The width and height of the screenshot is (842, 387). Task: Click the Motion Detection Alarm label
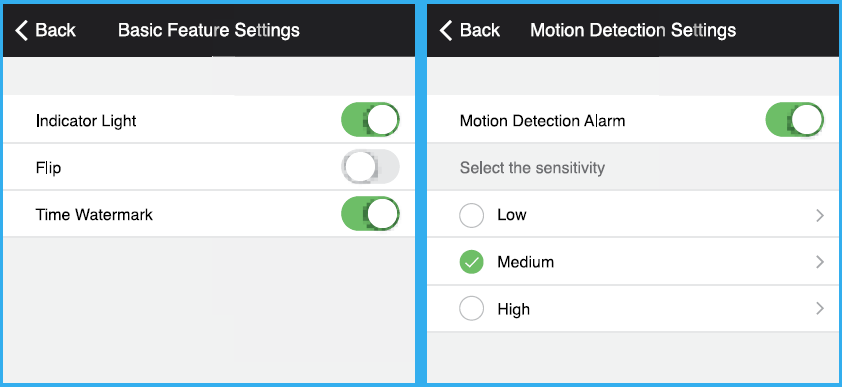tap(542, 121)
